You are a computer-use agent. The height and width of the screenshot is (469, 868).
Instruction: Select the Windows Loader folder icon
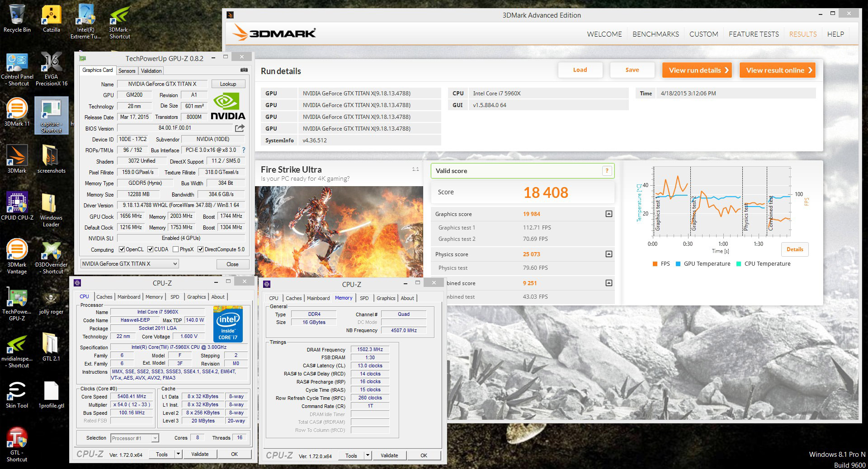click(51, 210)
